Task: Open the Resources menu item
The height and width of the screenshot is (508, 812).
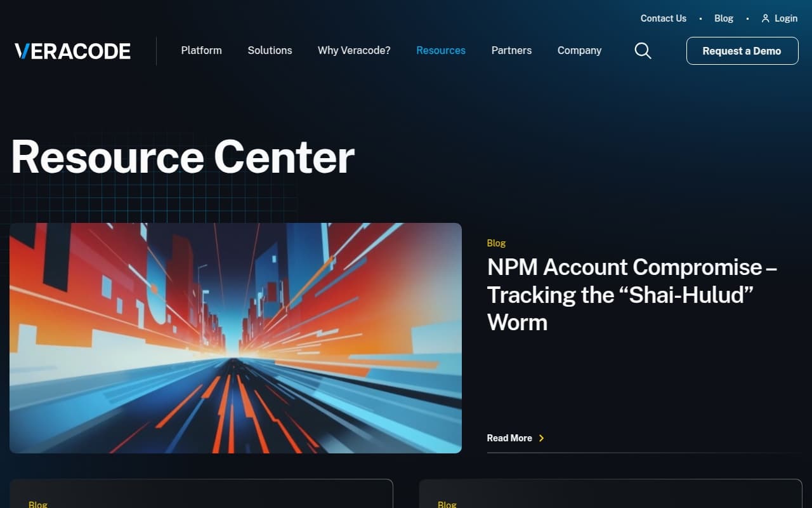Action: [440, 51]
